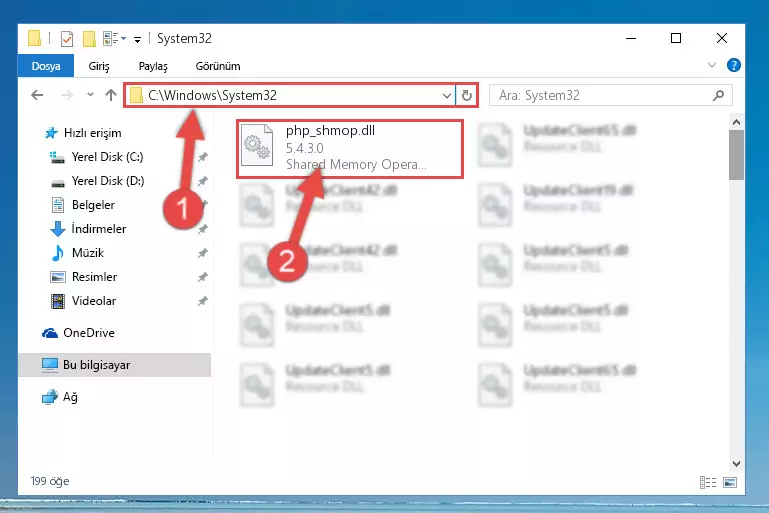Click the folder icon in title bar
The image size is (769, 513).
click(34, 38)
